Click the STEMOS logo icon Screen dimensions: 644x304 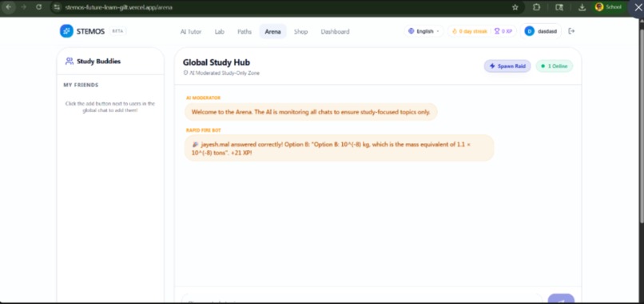66,31
